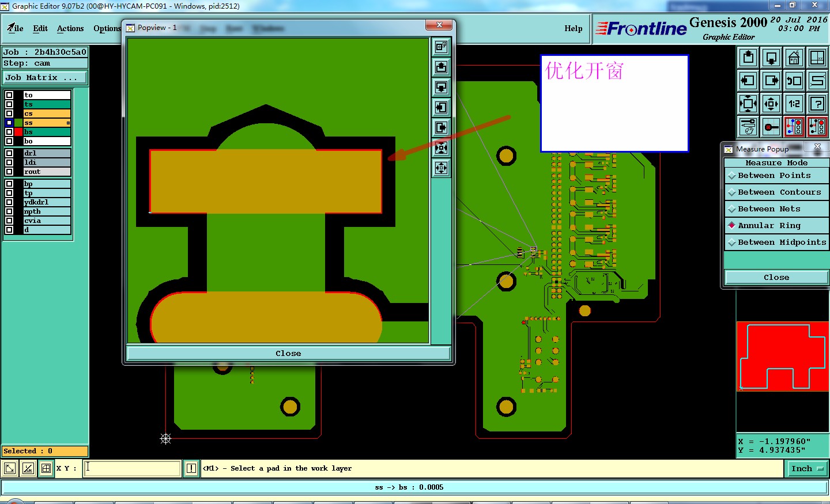
Task: Select Between Nets measure mode
Action: click(x=776, y=209)
